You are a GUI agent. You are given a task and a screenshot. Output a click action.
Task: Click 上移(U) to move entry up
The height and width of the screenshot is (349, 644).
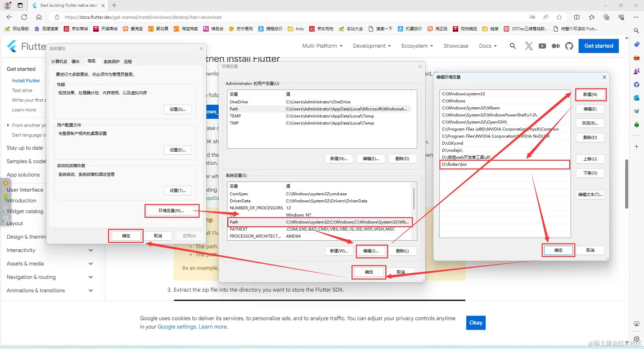(x=590, y=159)
